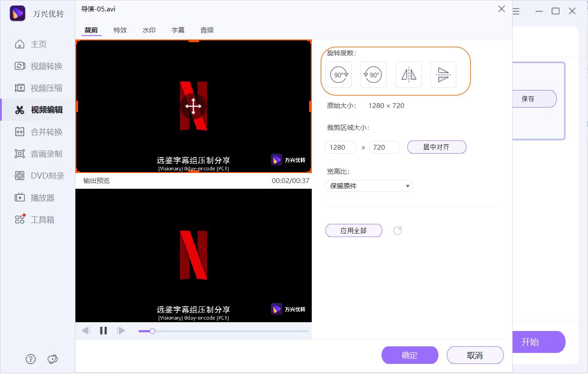This screenshot has height=374, width=588.
Task: Reset crop settings using the refresh icon
Action: pos(397,230)
